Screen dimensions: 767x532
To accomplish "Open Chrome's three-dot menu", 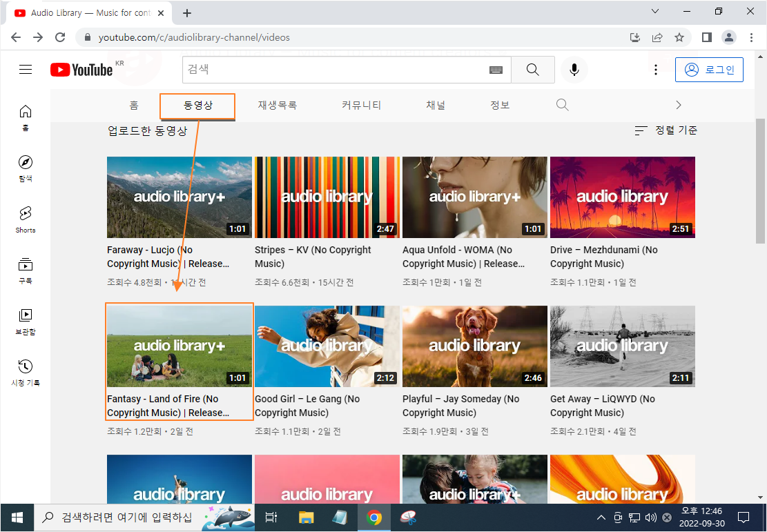I will click(x=751, y=37).
